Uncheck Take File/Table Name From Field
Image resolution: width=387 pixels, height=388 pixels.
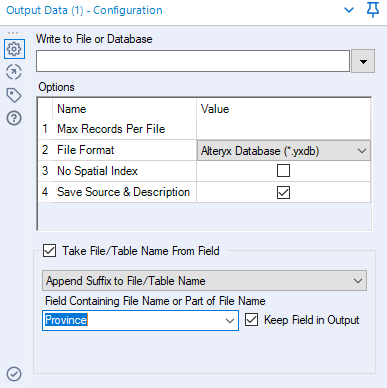pyautogui.click(x=49, y=250)
